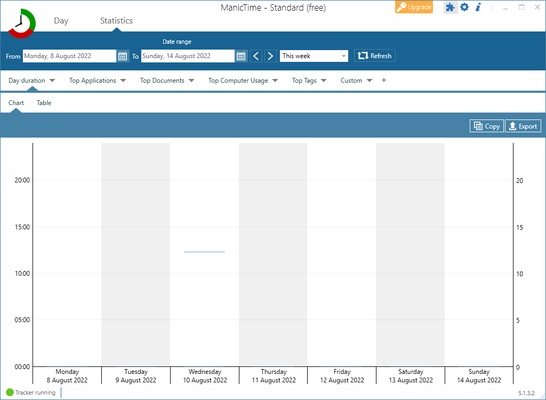
Task: Click the Saturday 13 August 2022 label
Action: pos(411,376)
